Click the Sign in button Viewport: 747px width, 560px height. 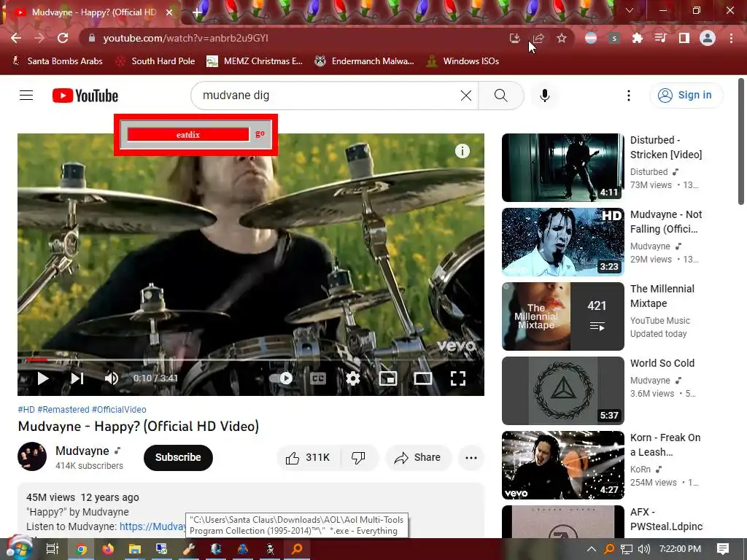click(686, 96)
